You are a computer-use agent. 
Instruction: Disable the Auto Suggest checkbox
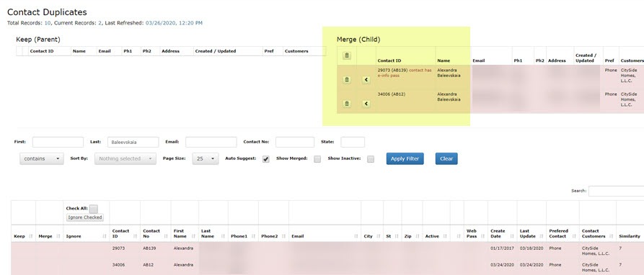265,159
